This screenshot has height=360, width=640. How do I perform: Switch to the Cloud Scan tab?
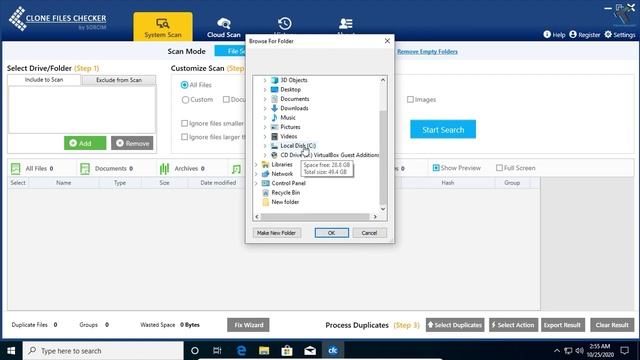(x=224, y=27)
